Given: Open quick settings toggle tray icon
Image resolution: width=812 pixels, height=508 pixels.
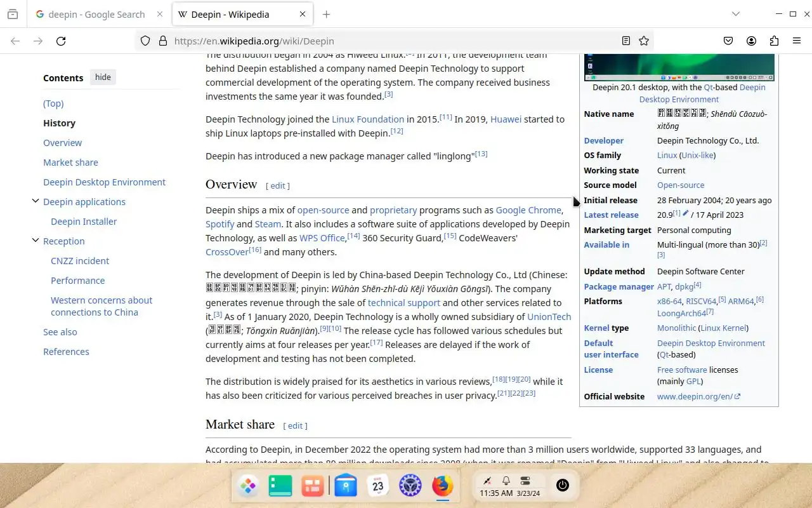Looking at the screenshot, I should [525, 481].
